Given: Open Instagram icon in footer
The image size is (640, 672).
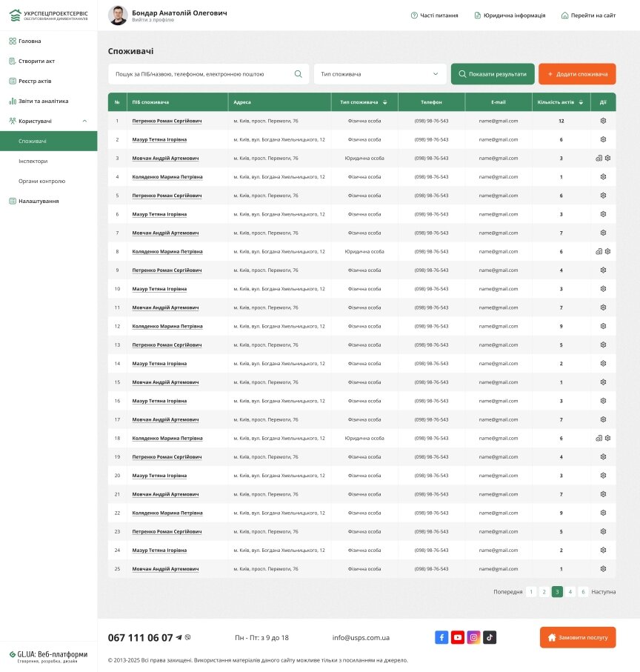Looking at the screenshot, I should coord(473,637).
